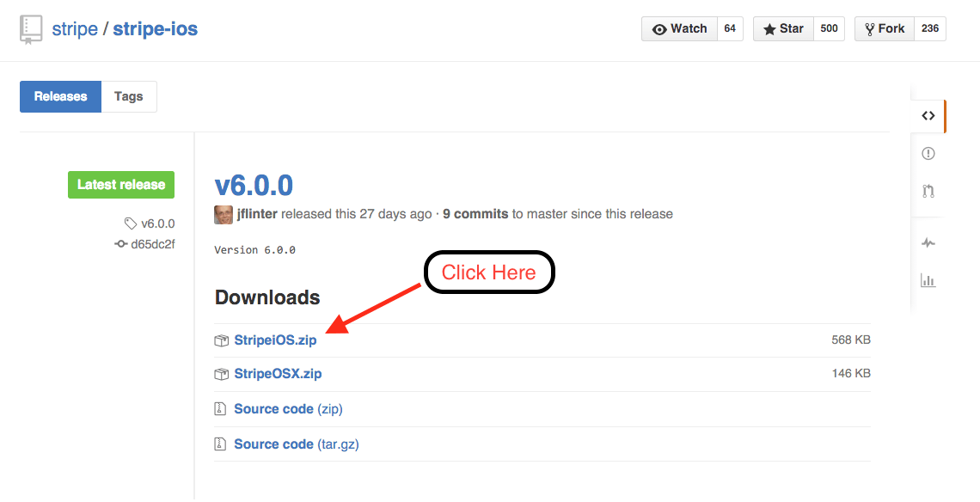Click the 146 KB file size text
Viewport: 980px width, 502px height.
[851, 373]
